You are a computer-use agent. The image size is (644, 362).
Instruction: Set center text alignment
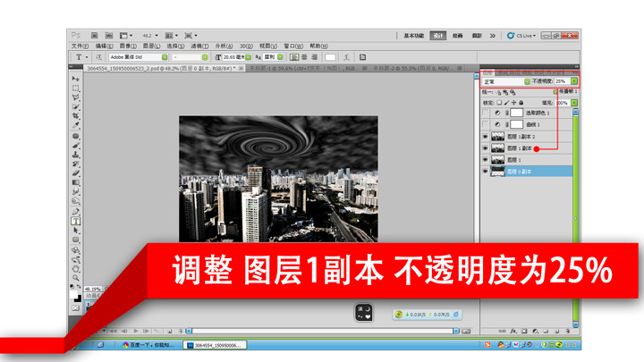coord(304,57)
